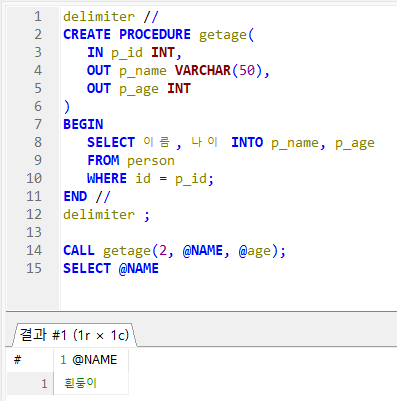Place the cursor on CREATE keyword
The image size is (397, 401).
[87, 34]
